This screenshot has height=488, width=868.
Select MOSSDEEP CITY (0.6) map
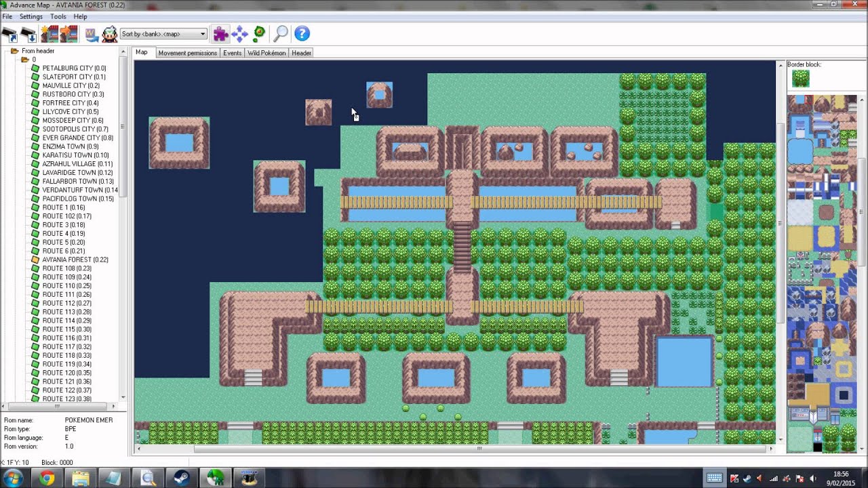(73, 121)
